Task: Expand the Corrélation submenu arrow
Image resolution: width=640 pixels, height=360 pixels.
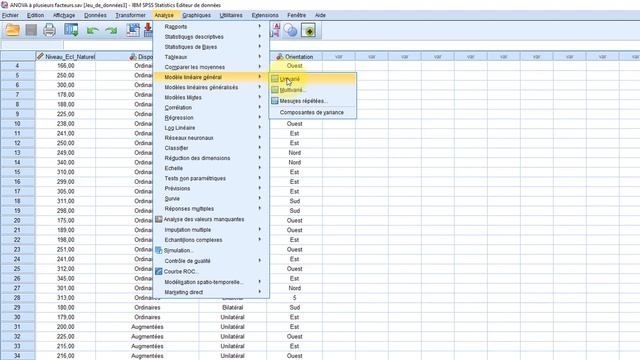Action: click(x=260, y=107)
